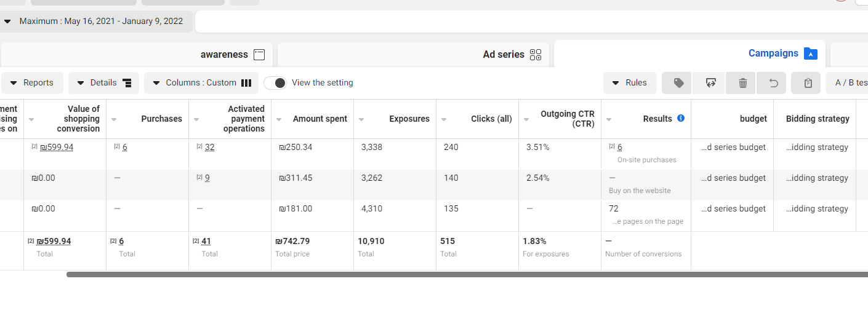Click the 10,910 total exposures cell
Image resolution: width=868 pixels, height=316 pixels.
(371, 242)
